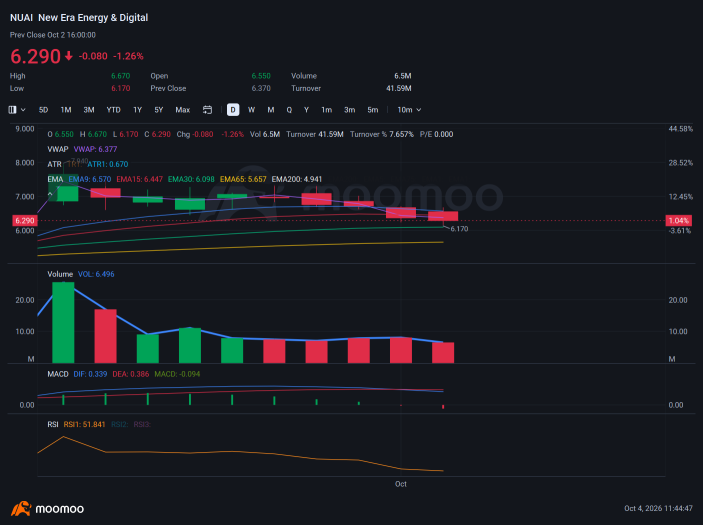This screenshot has width=703, height=525.
Task: Switch to the Y yearly interval
Action: pyautogui.click(x=307, y=110)
